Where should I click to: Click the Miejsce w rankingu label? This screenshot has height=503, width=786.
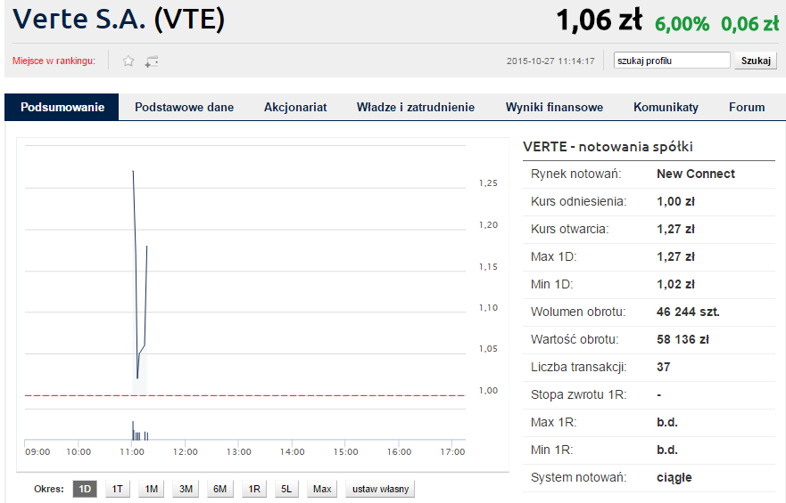[x=54, y=61]
